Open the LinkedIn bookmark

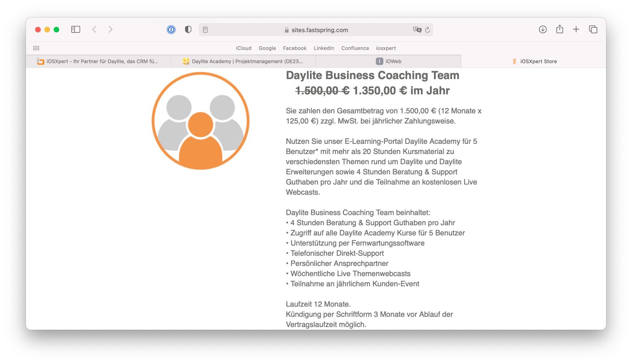pyautogui.click(x=324, y=48)
